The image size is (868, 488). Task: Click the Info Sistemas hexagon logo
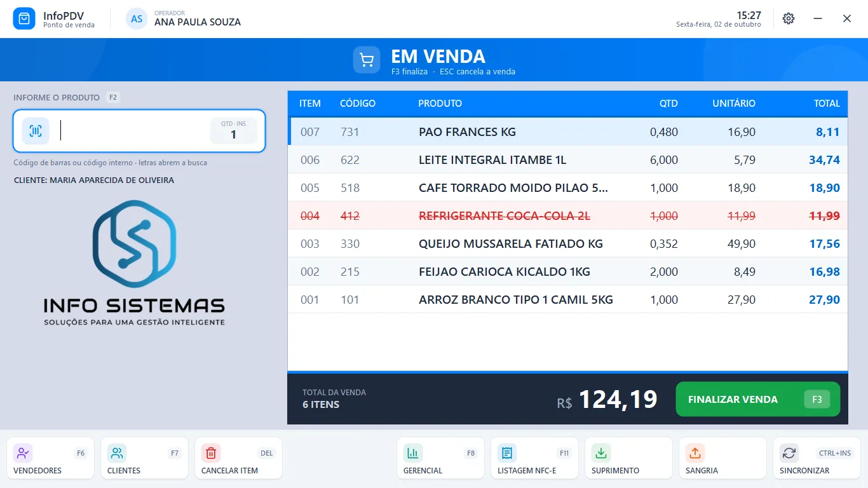pyautogui.click(x=134, y=245)
